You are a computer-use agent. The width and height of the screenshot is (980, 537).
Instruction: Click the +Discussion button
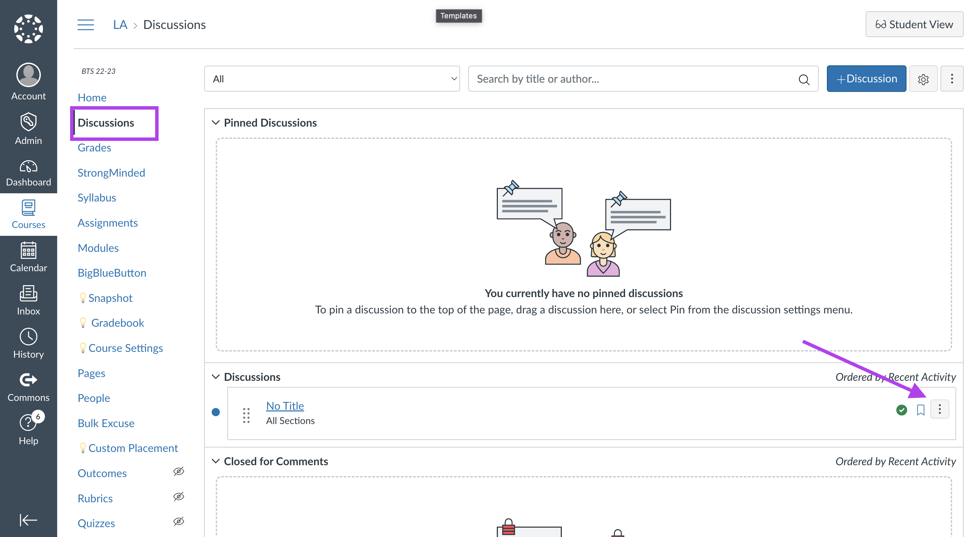click(x=866, y=79)
